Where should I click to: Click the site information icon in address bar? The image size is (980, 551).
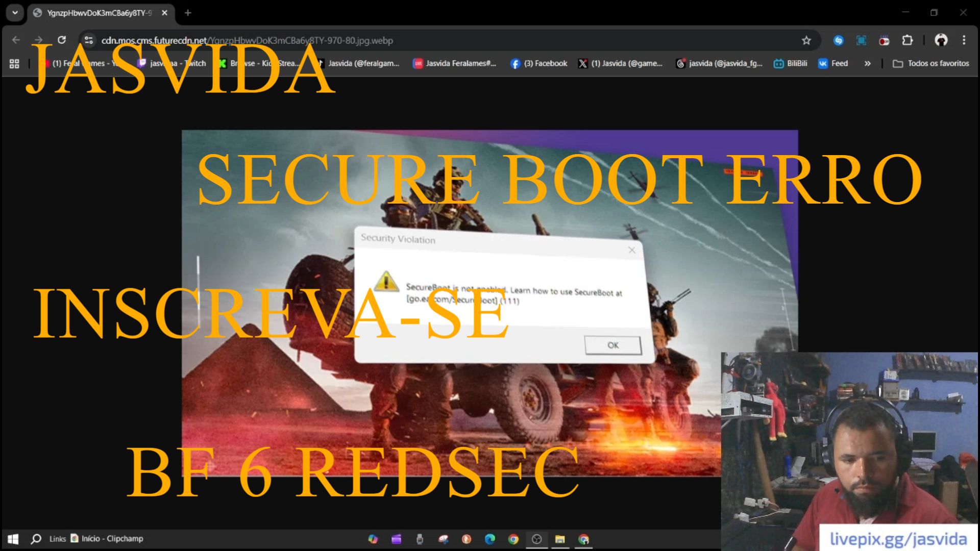pyautogui.click(x=89, y=40)
